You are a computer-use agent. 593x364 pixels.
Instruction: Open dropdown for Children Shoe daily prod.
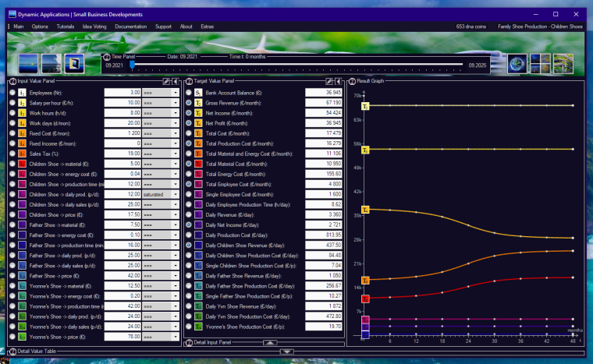(176, 194)
